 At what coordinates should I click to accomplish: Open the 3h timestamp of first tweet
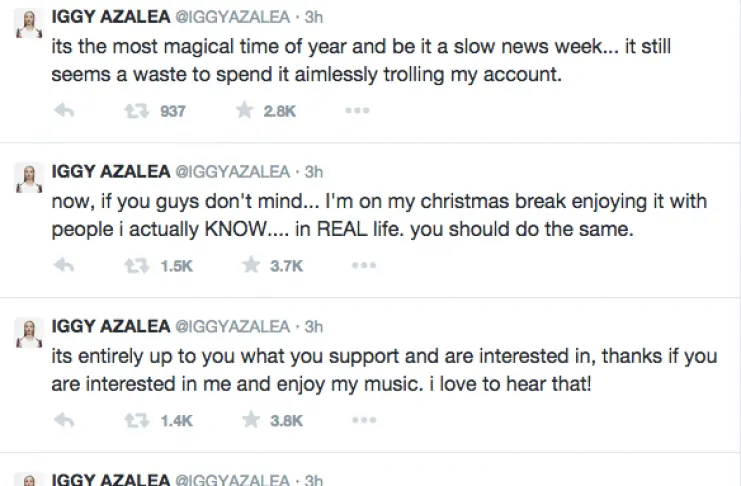tap(314, 17)
